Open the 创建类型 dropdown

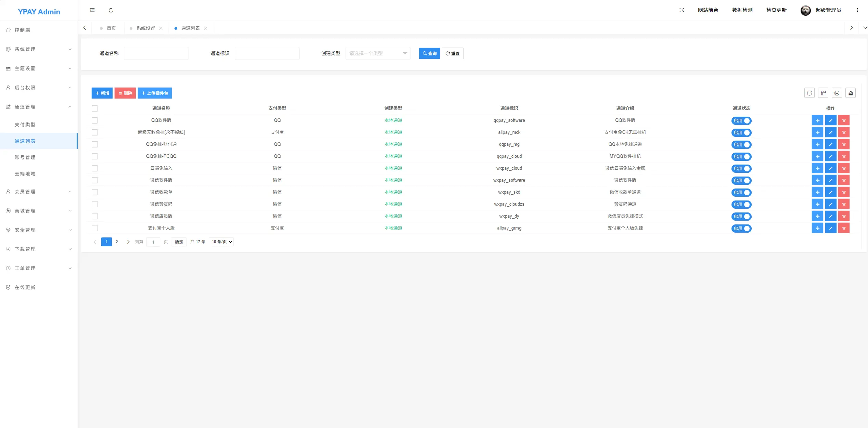click(378, 53)
